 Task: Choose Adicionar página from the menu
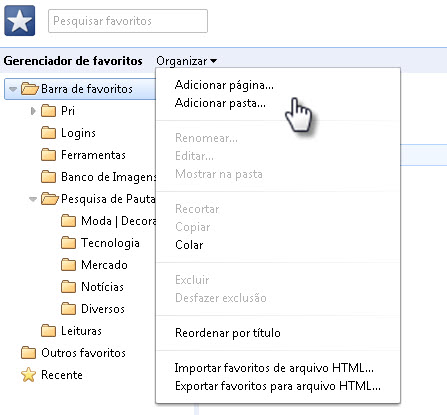[224, 85]
